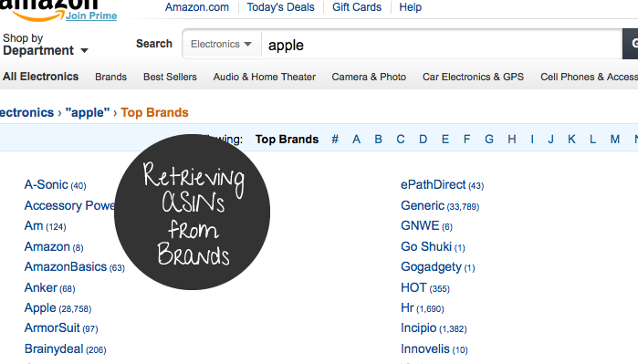Open Car Electronics & GPS category
Viewport: 638px width, 364px height.
(x=473, y=77)
